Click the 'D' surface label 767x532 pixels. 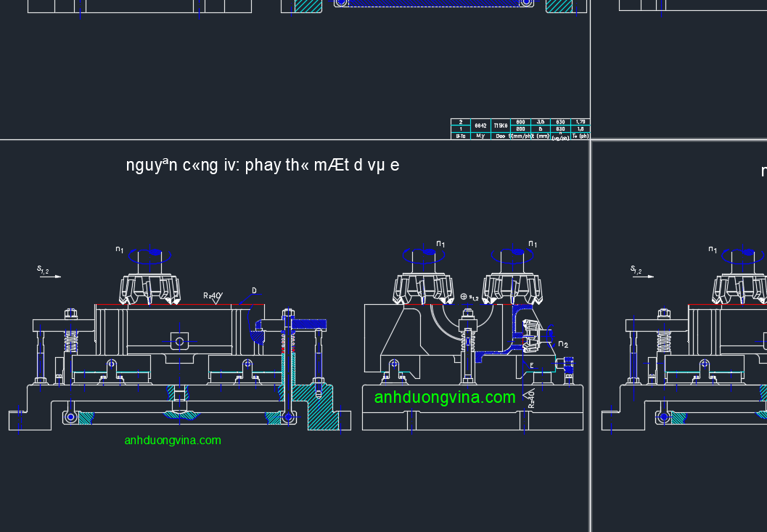coord(254,291)
